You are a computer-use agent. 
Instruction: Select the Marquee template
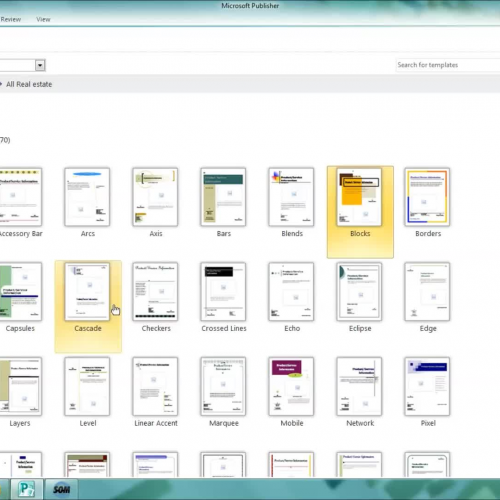(223, 387)
